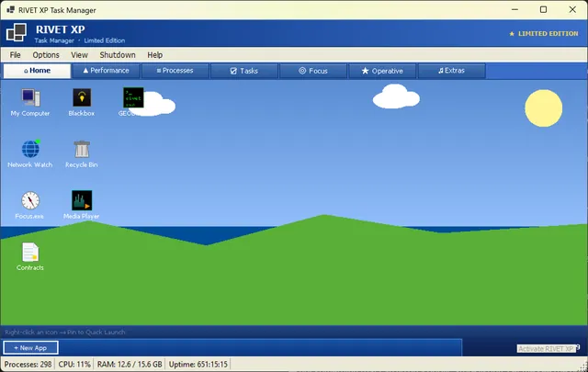The height and width of the screenshot is (372, 588).
Task: Switch to the Home tab
Action: click(x=37, y=71)
